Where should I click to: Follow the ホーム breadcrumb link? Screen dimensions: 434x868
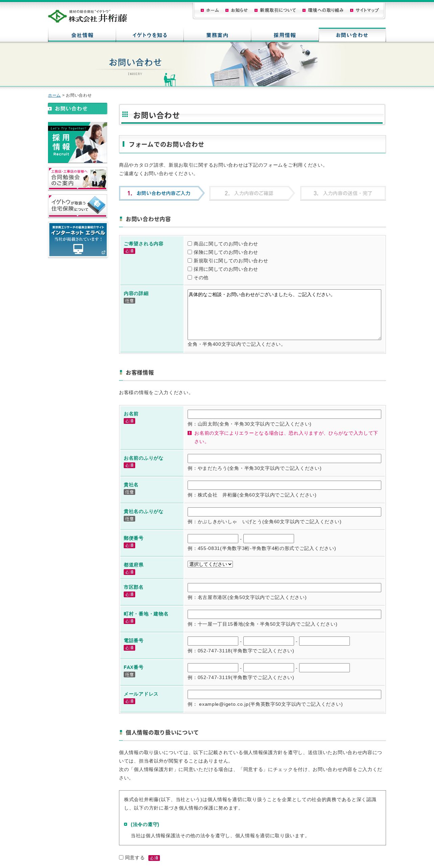point(54,95)
